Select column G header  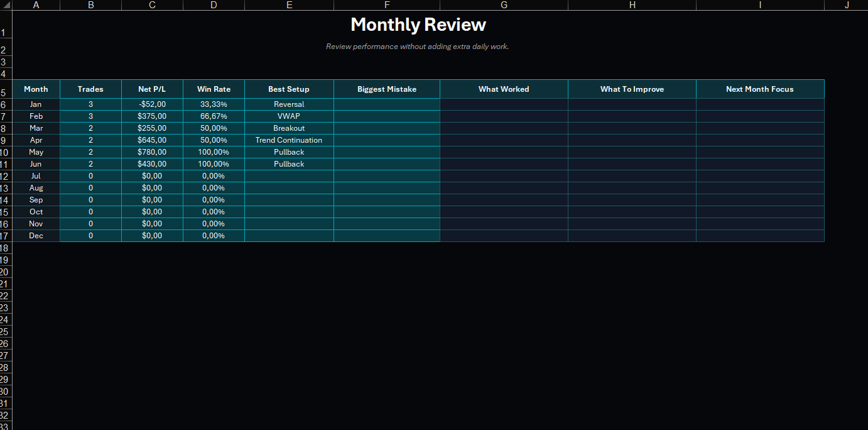click(504, 5)
